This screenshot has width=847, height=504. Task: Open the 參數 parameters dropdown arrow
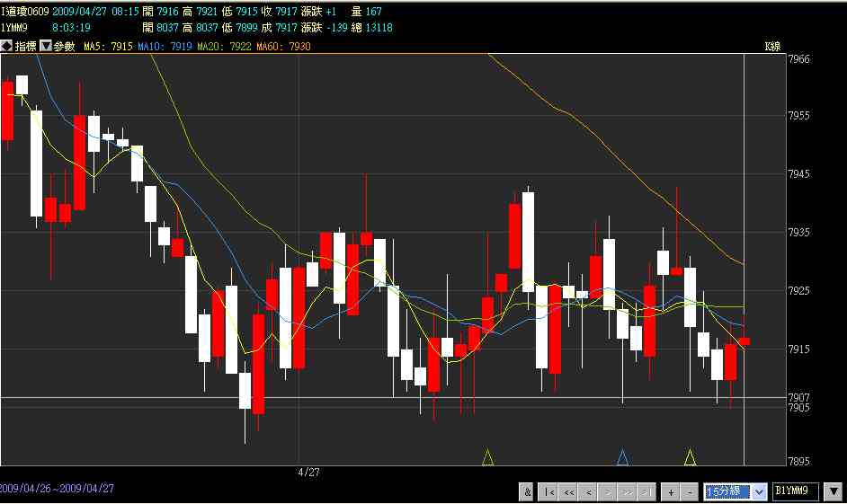tap(47, 46)
